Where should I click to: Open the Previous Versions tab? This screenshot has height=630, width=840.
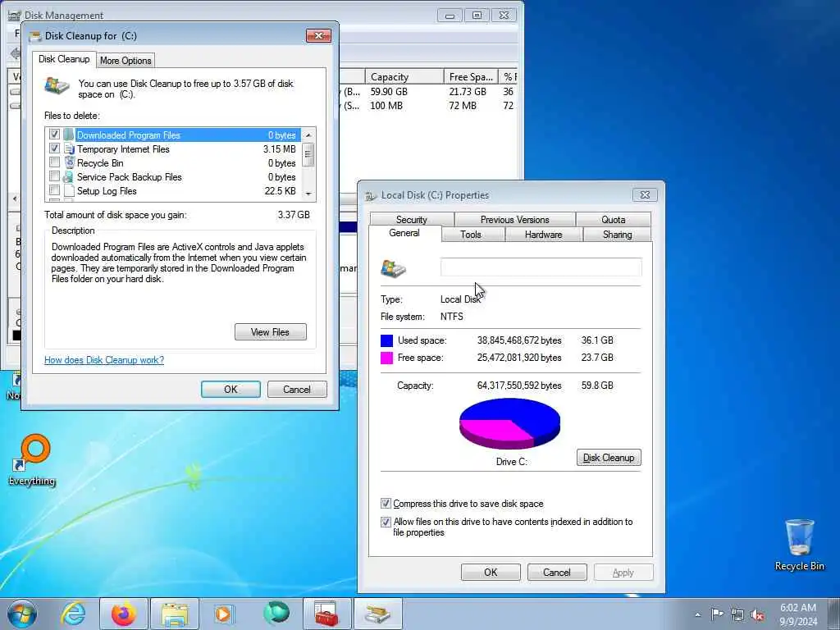(x=515, y=219)
